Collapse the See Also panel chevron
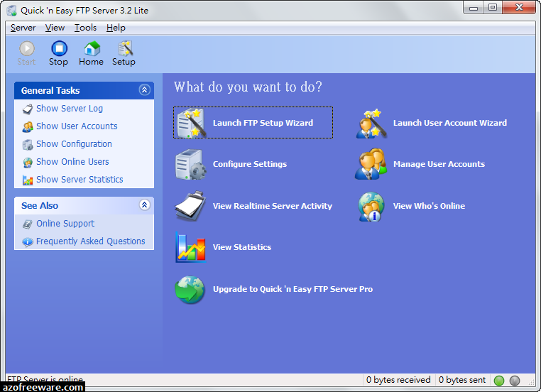The width and height of the screenshot is (541, 392). point(145,205)
